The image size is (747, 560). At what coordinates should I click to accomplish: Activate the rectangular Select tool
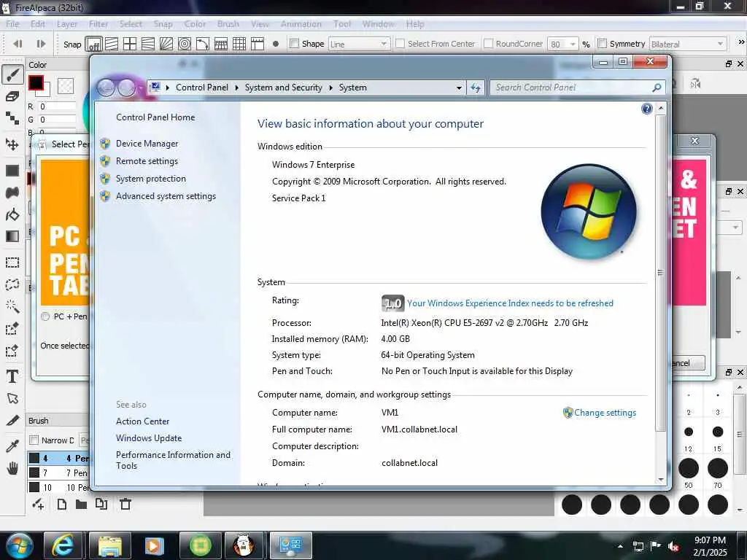tap(12, 262)
